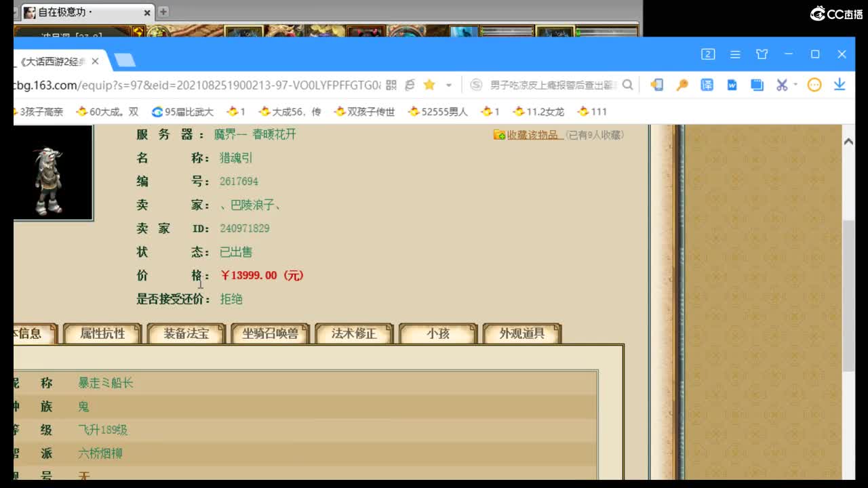The width and height of the screenshot is (868, 488).
Task: Close the 大话西游2 browser tab
Action: 95,61
